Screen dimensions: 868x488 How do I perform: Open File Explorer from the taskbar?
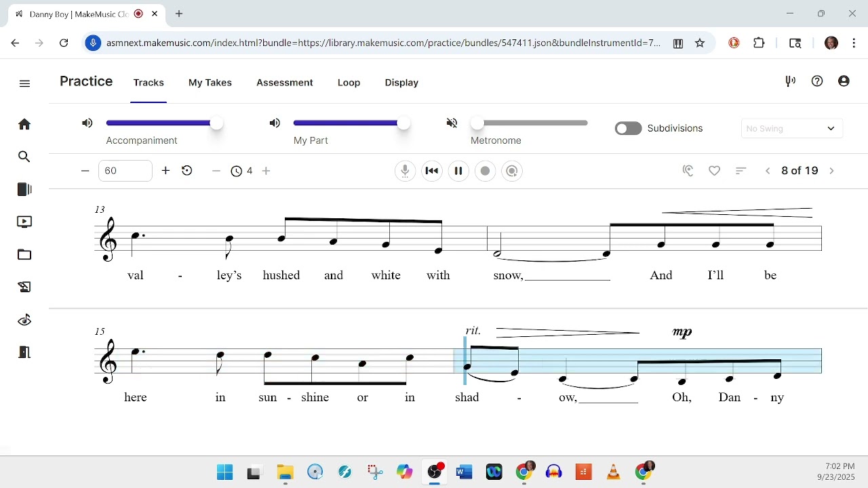coord(285,472)
